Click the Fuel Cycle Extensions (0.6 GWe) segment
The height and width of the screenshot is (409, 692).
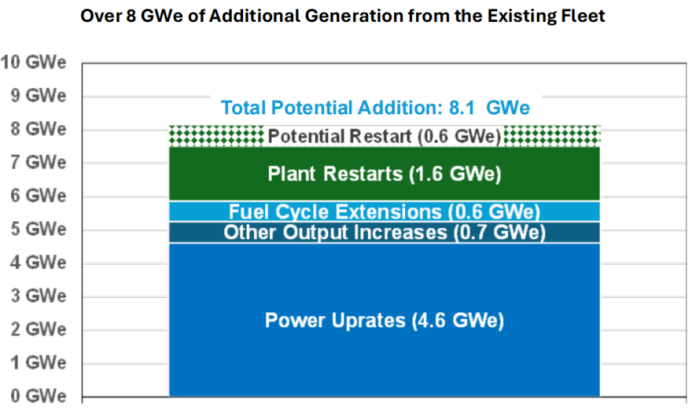[x=384, y=211]
